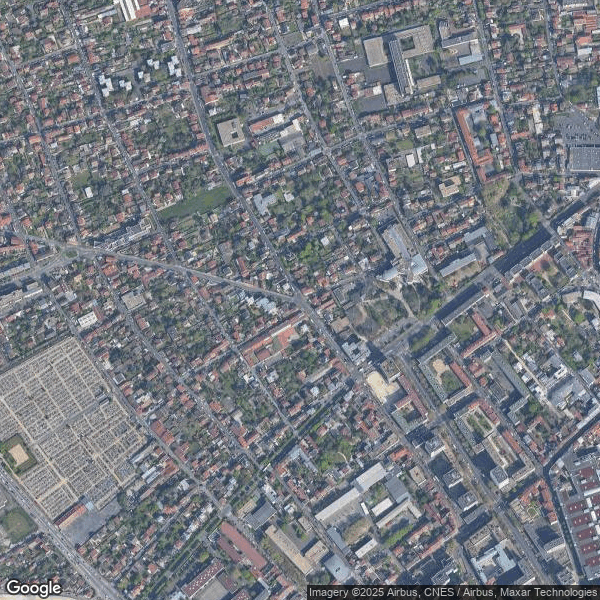Select the beige flat-roofed building near center
The image size is (600, 600).
pos(382,386)
